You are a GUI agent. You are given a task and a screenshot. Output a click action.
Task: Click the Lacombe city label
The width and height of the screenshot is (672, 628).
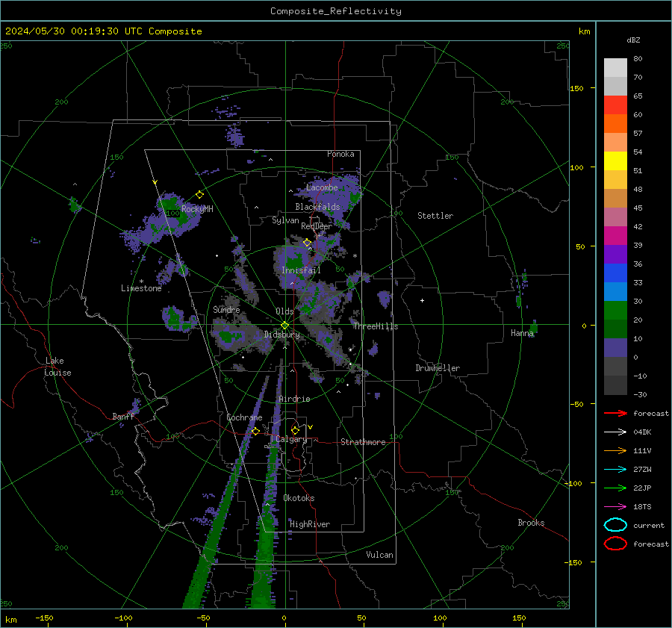(x=322, y=187)
